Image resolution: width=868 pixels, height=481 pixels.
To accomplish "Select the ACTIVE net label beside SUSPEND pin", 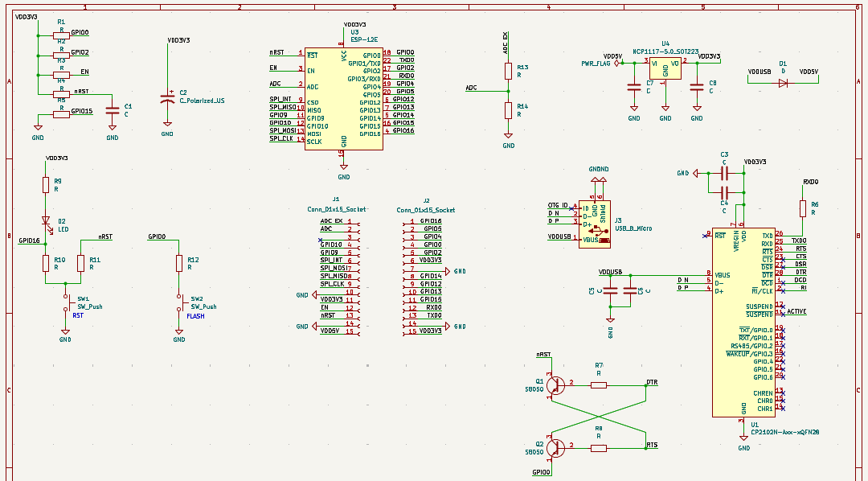I will [796, 310].
